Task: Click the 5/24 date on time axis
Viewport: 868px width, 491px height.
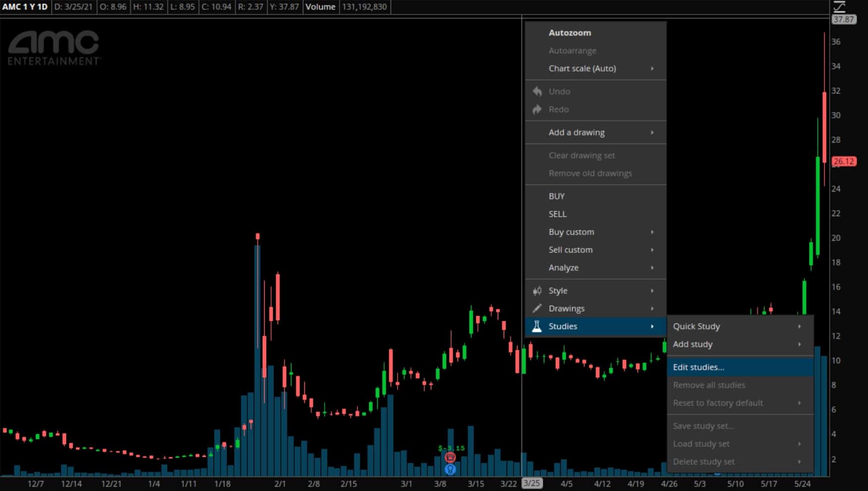Action: tap(803, 484)
